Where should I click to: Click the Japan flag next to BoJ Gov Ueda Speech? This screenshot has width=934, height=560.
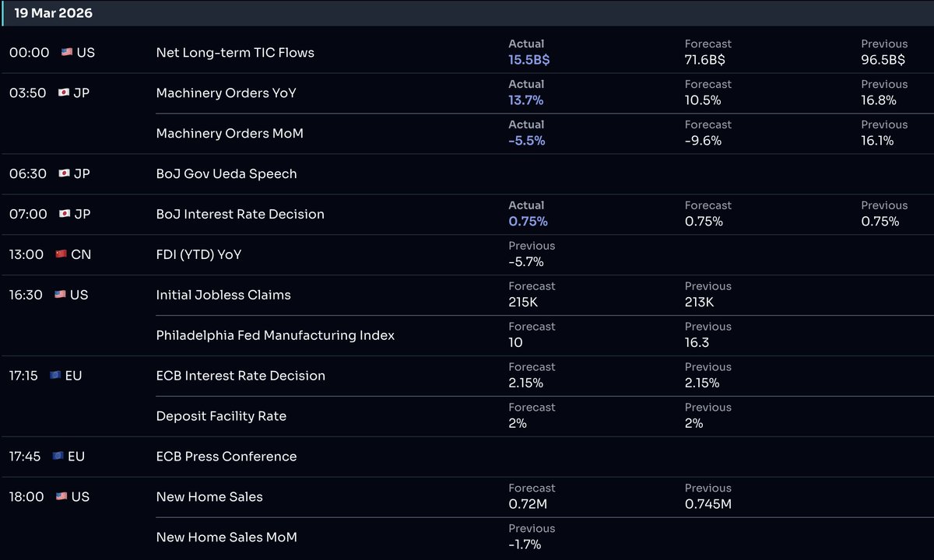coord(65,173)
